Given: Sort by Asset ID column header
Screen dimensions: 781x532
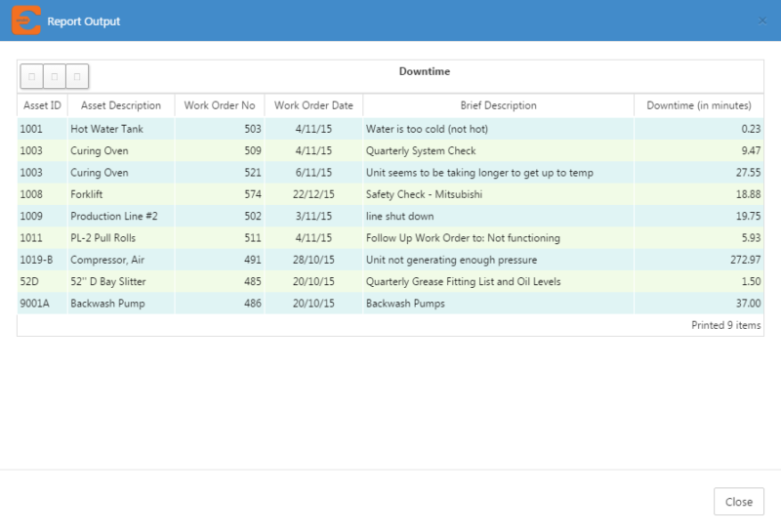Looking at the screenshot, I should point(42,105).
